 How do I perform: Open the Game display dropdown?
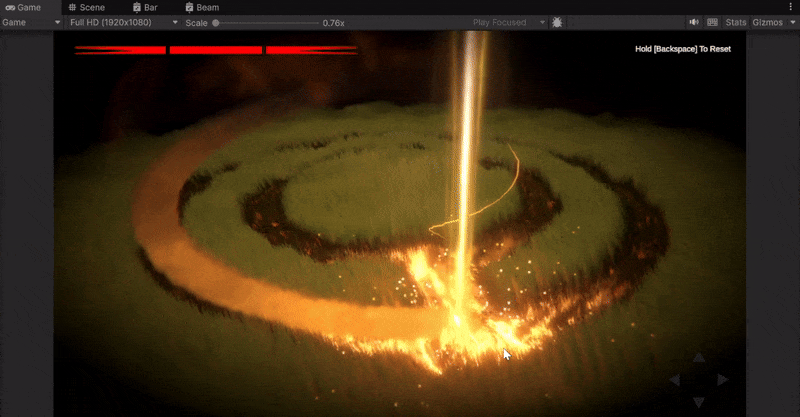pyautogui.click(x=31, y=22)
